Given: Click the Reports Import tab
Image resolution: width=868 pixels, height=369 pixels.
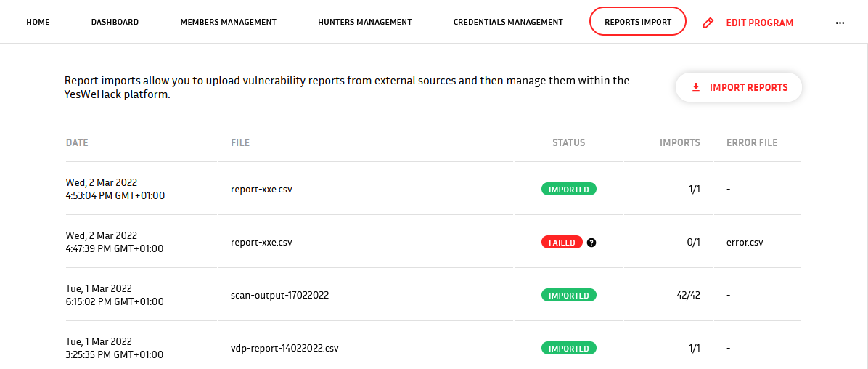Looking at the screenshot, I should [638, 21].
